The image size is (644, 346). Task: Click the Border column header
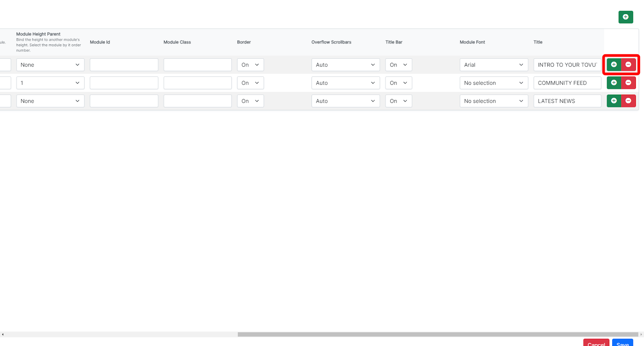(x=244, y=42)
